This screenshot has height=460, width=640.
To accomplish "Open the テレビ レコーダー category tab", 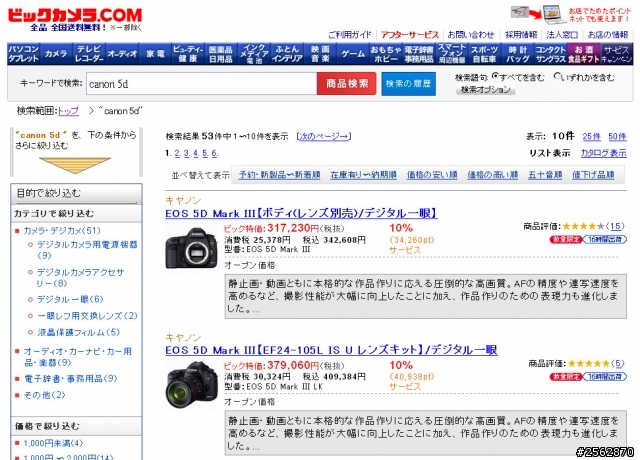I will click(89, 54).
